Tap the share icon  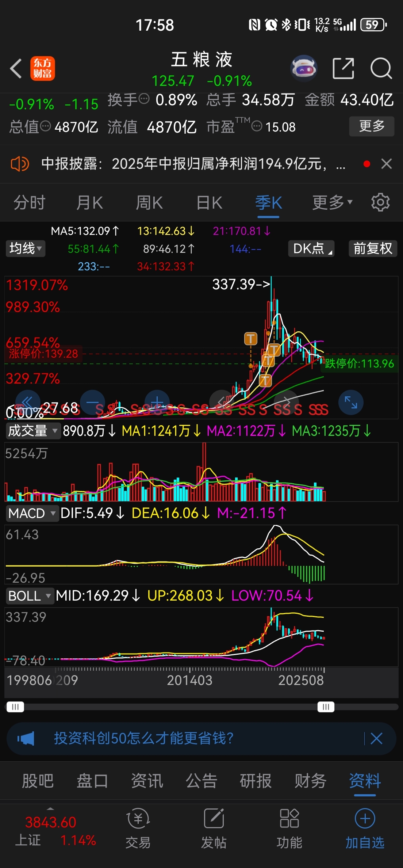coord(343,68)
